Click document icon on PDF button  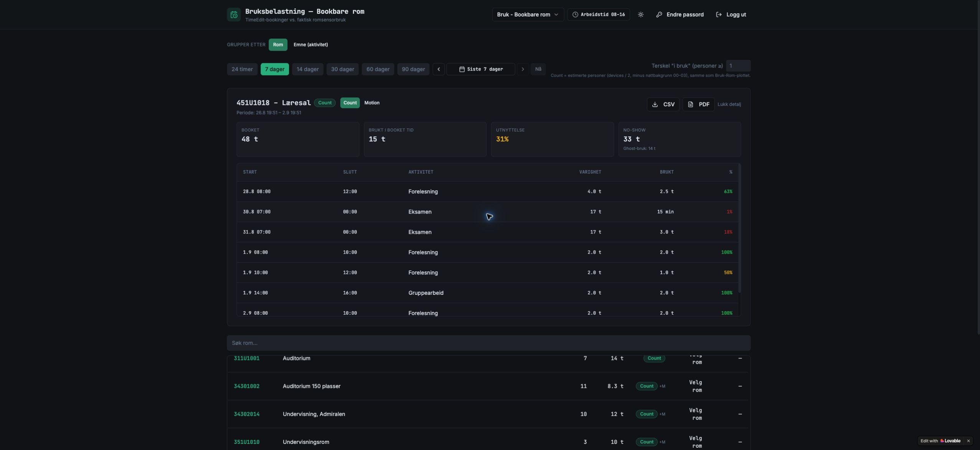click(690, 104)
